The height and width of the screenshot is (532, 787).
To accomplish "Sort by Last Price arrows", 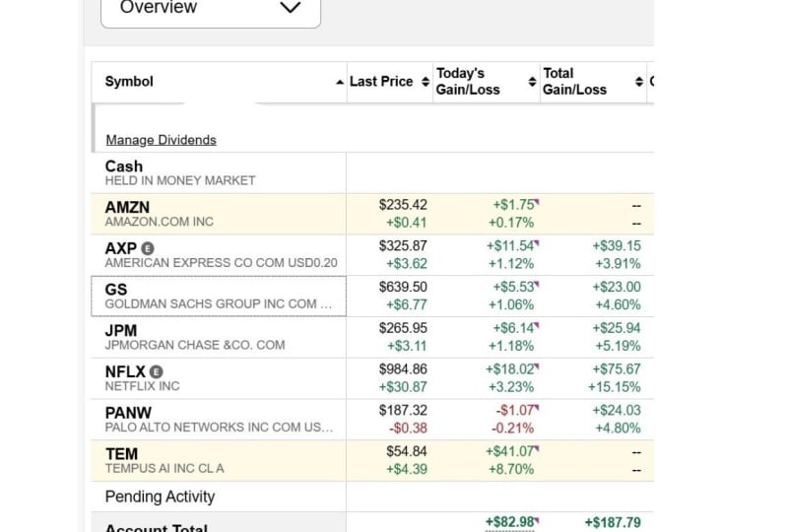I will 426,82.
